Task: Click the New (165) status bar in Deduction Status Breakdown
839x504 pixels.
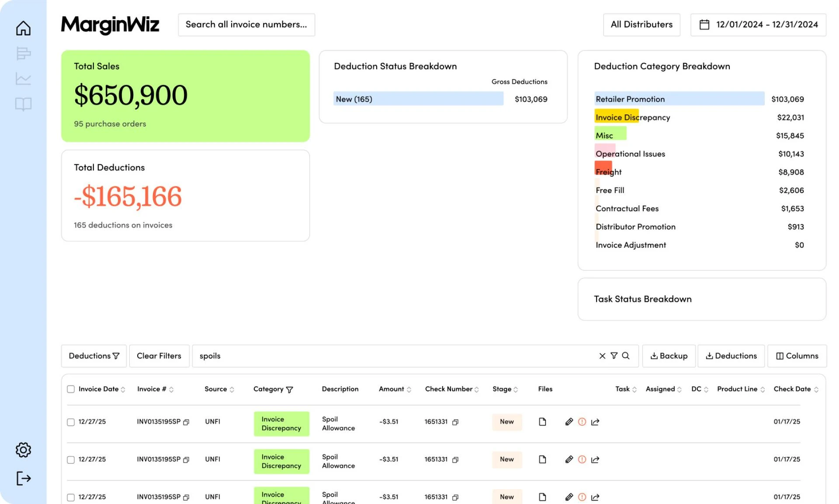Action: tap(418, 99)
